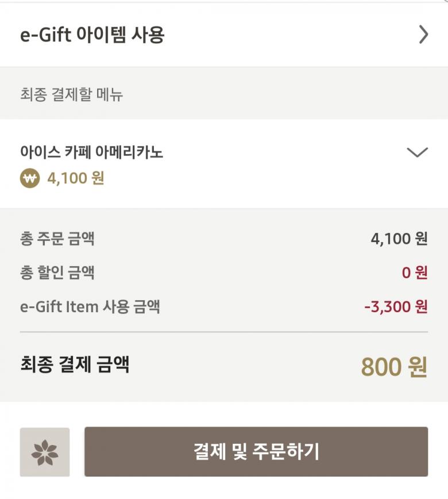Viewport: 448px width, 499px height.
Task: Open the e-Gift 아이템 사용 chevron arrow
Action: coord(423,35)
